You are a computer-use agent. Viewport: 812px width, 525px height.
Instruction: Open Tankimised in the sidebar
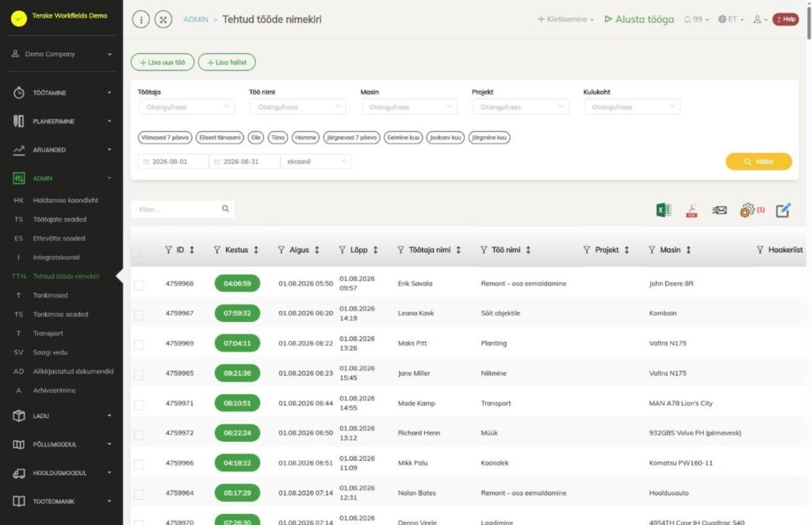pos(50,295)
